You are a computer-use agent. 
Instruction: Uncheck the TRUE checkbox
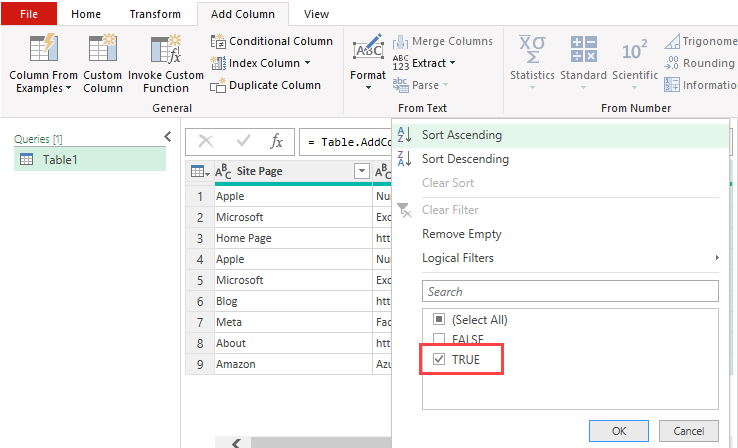click(x=439, y=359)
